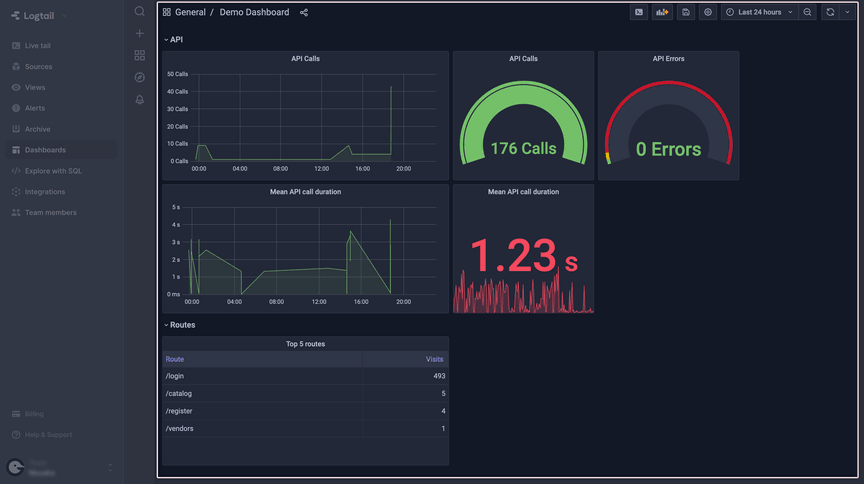
Task: Open the Archive page
Action: (x=37, y=130)
